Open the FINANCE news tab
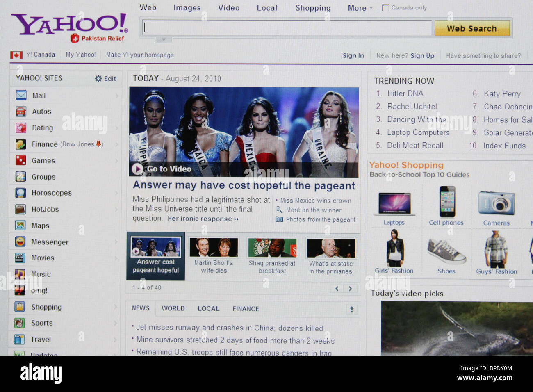The image size is (533, 392). [x=246, y=309]
